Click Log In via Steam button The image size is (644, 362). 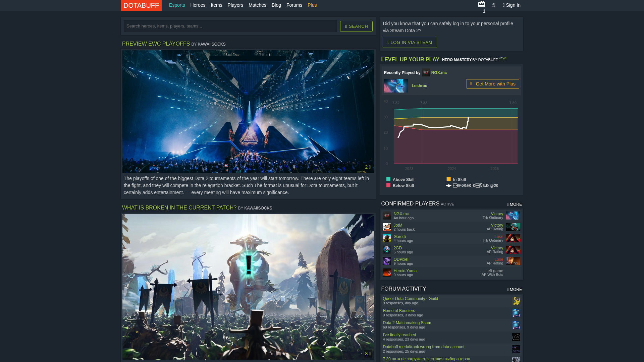click(410, 42)
